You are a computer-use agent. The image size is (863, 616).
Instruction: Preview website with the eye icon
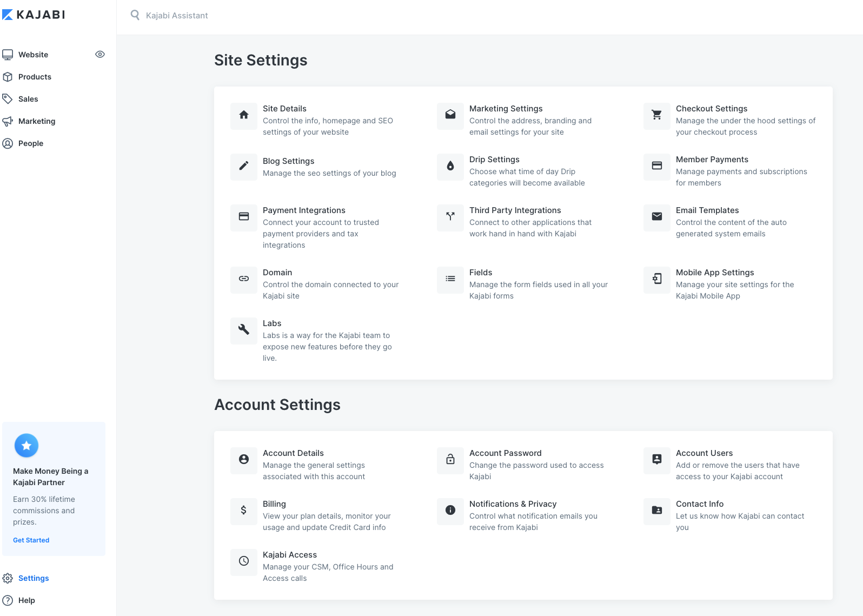pos(100,54)
